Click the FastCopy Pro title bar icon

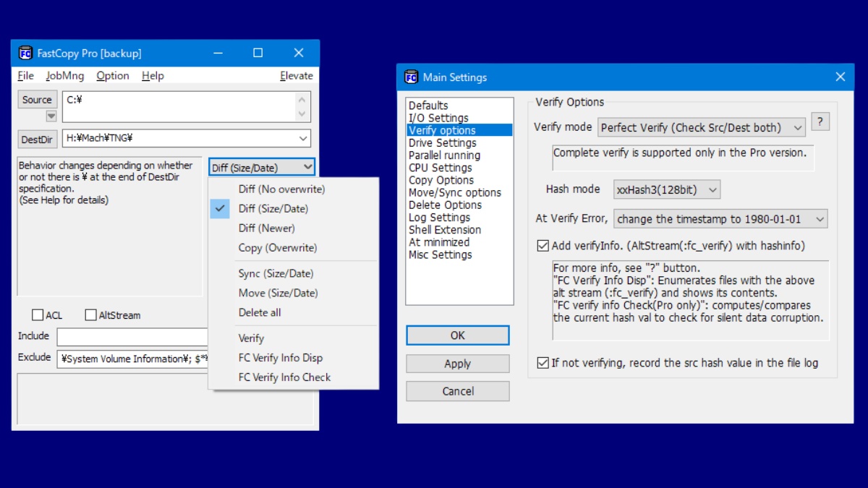(25, 53)
